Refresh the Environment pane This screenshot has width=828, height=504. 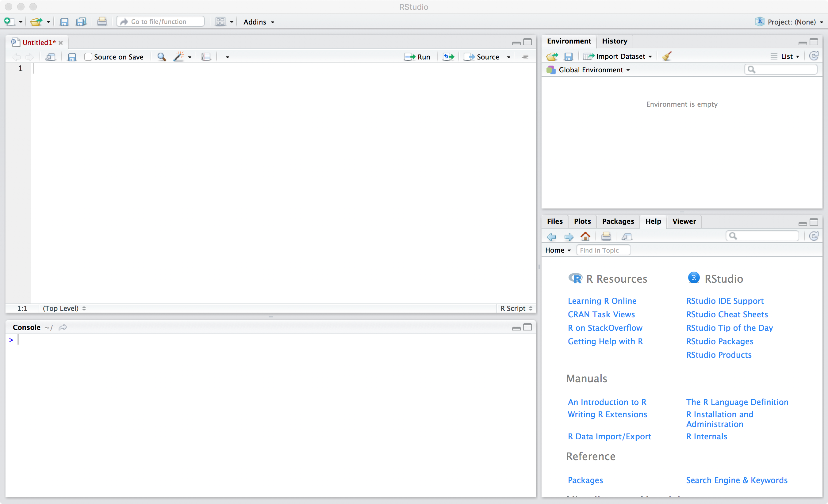coord(814,56)
